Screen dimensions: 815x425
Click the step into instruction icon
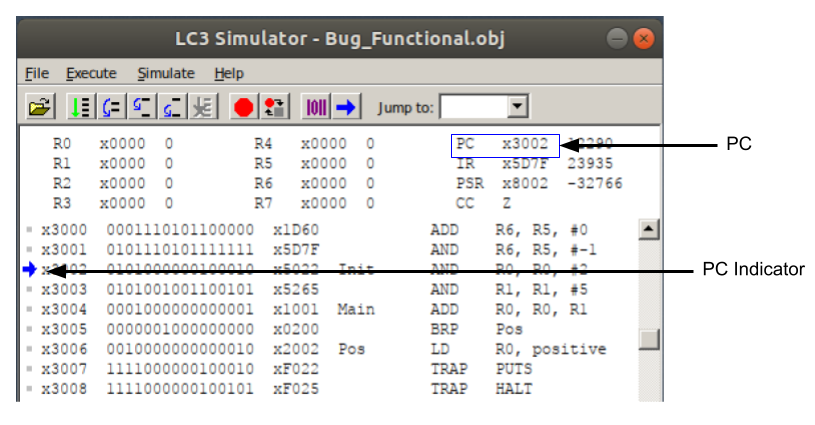[x=111, y=107]
